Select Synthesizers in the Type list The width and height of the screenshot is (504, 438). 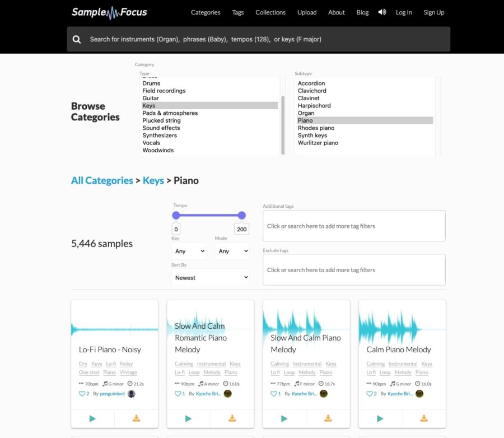pyautogui.click(x=160, y=135)
